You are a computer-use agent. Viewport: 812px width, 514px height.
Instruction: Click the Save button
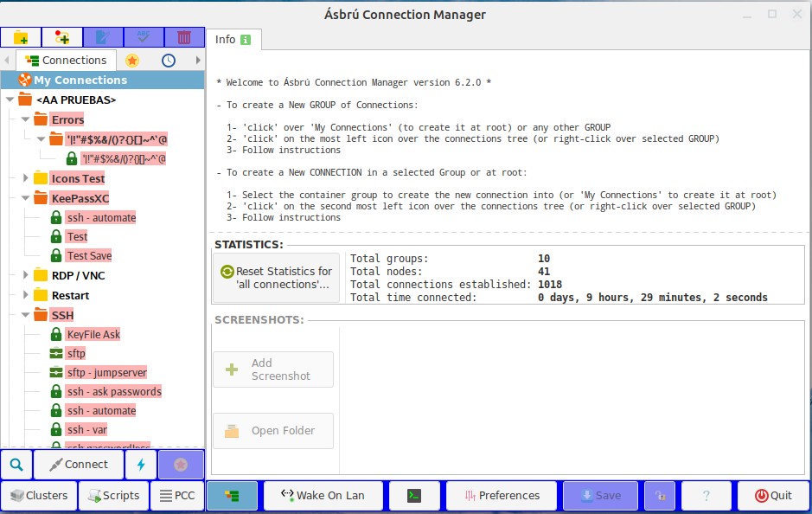click(601, 496)
